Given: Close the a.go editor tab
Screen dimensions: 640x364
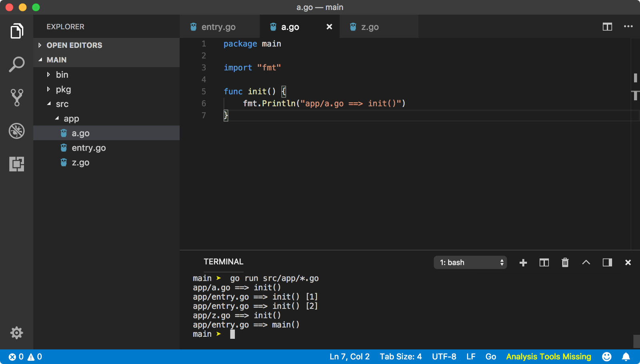Looking at the screenshot, I should pos(329,27).
